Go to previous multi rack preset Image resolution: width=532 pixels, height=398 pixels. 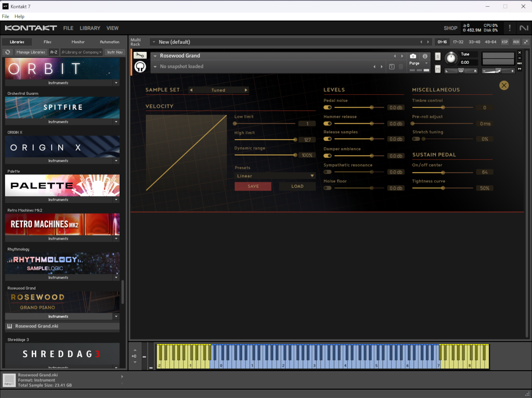[x=421, y=42]
